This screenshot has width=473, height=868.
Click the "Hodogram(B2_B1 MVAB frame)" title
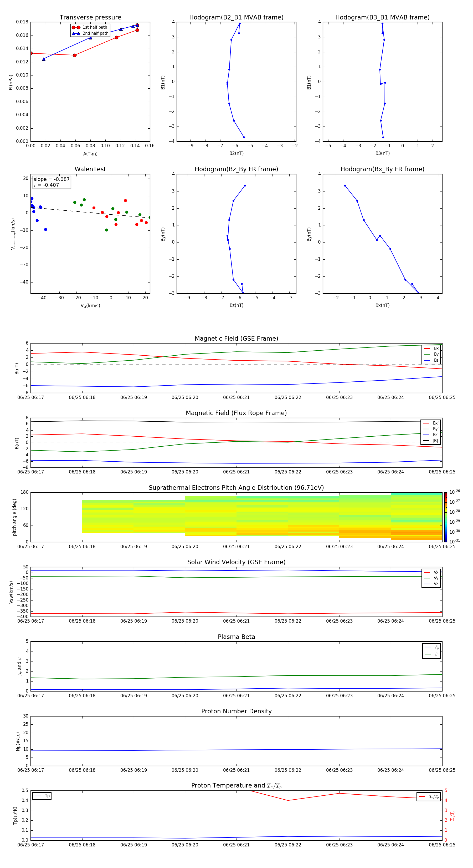[236, 17]
